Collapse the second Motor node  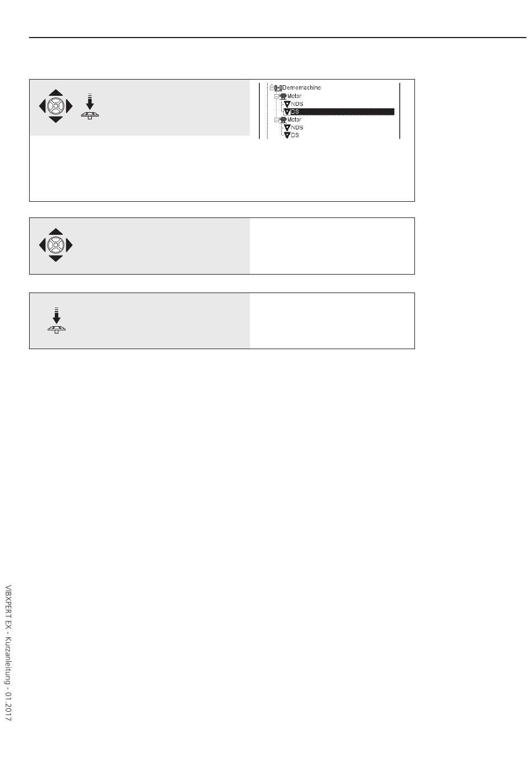(276, 119)
